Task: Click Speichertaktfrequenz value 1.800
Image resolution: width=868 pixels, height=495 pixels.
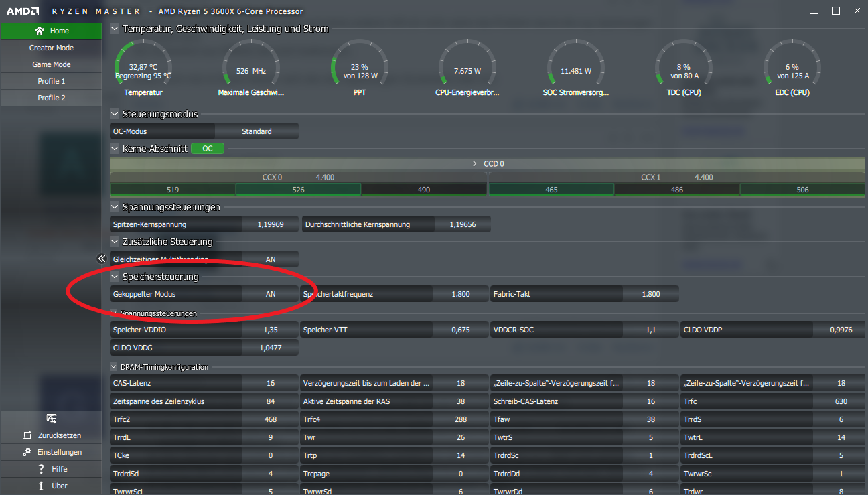Action: [461, 294]
